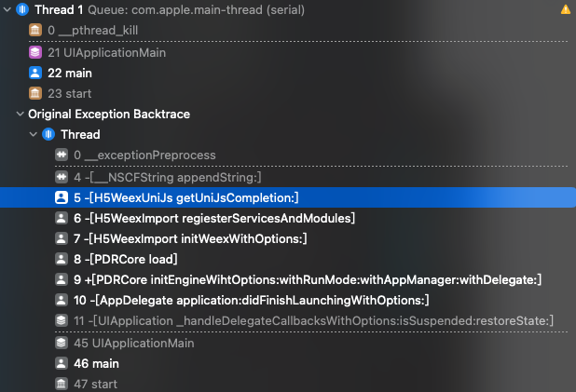Click the system library icon beside __pthread_kill

35,30
